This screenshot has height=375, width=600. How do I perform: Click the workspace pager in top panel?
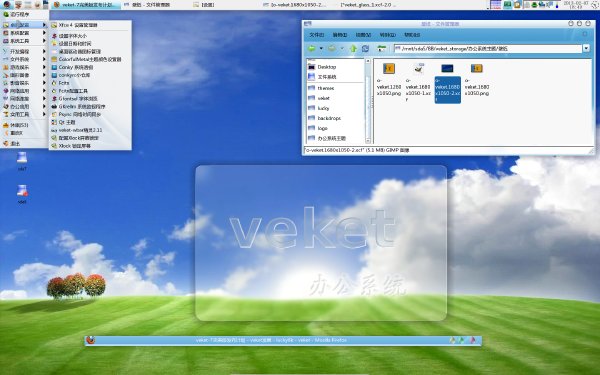point(496,5)
